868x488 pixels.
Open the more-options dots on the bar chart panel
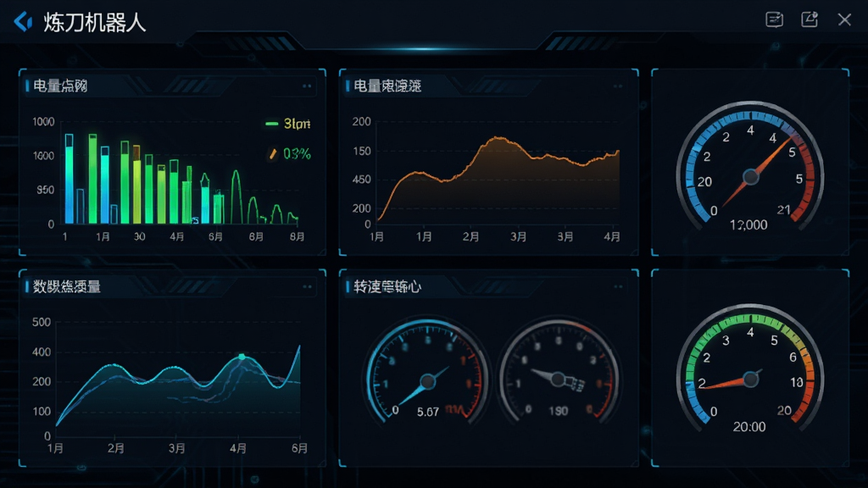coord(307,86)
